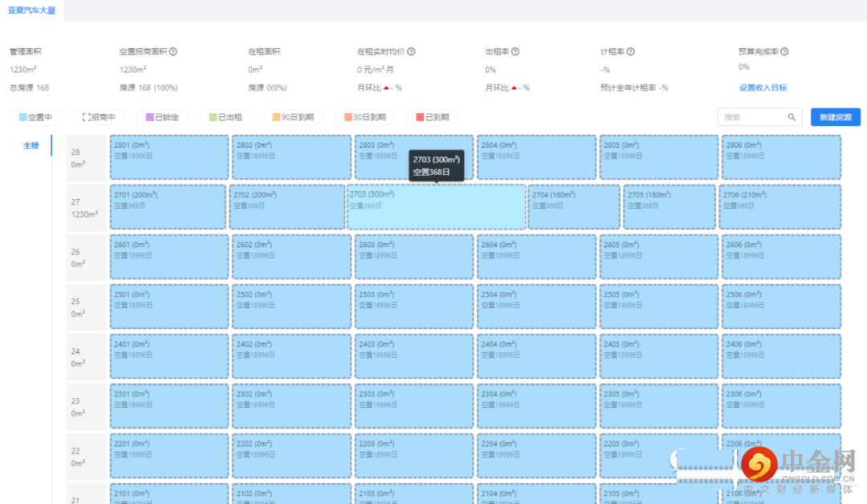867x504 pixels.
Task: Select room 2504 cell
Action: [536, 307]
